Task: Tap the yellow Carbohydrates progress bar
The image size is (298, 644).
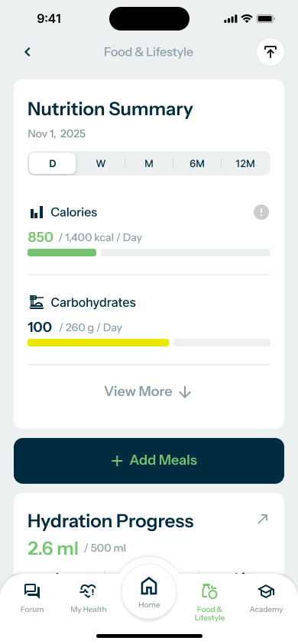Action: pyautogui.click(x=98, y=343)
